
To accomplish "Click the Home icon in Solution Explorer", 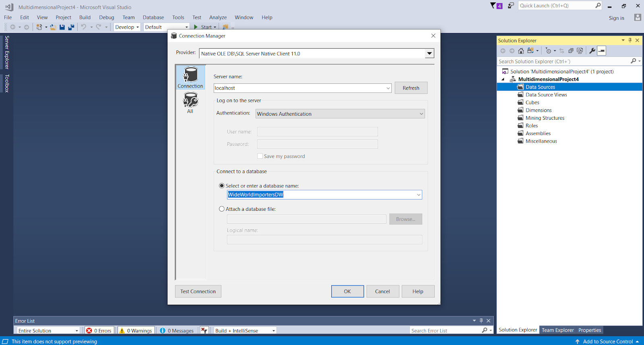I will [x=521, y=51].
